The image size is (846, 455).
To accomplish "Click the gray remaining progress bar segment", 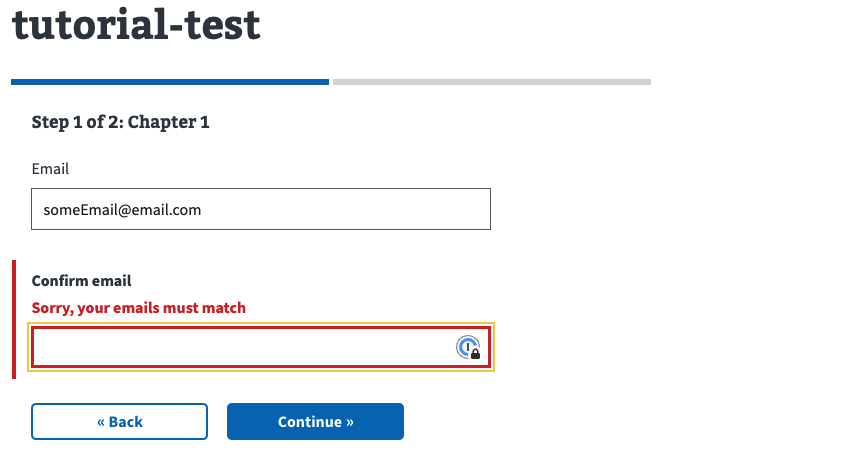I will [491, 82].
